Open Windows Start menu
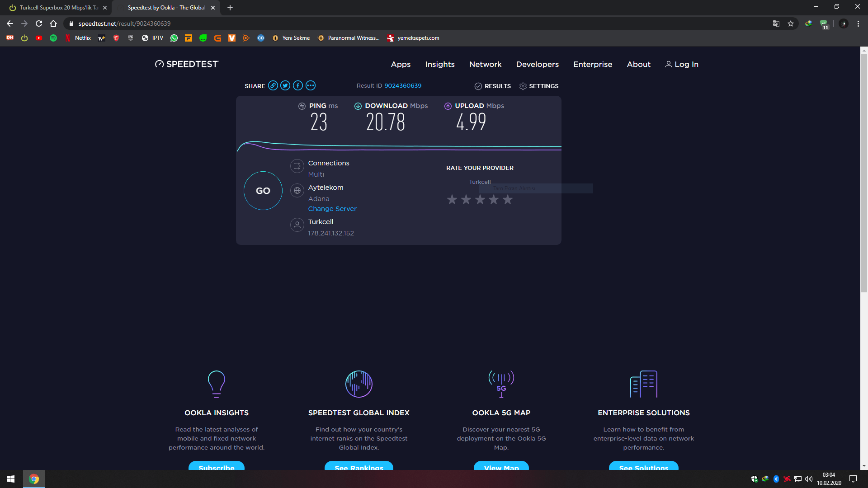868x488 pixels. (x=11, y=479)
